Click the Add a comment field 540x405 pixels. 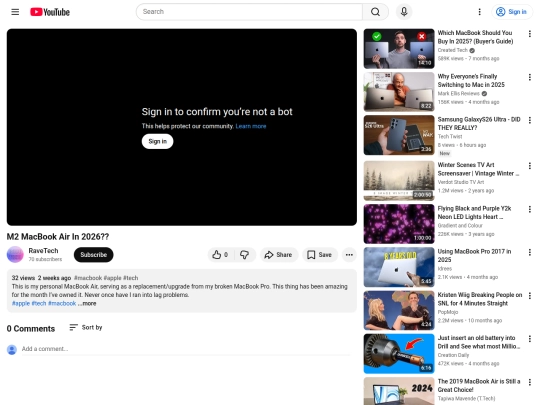pos(186,349)
